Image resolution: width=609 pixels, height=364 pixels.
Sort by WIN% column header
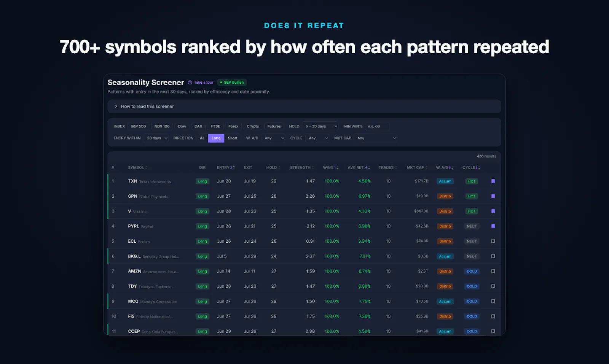coord(330,168)
